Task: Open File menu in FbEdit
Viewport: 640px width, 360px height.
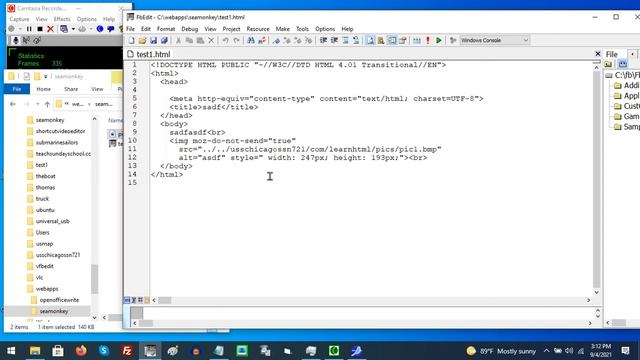Action: (x=130, y=29)
